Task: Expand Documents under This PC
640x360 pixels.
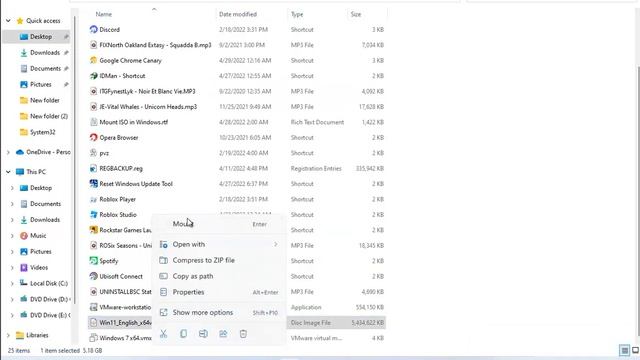Action: [x=12, y=204]
